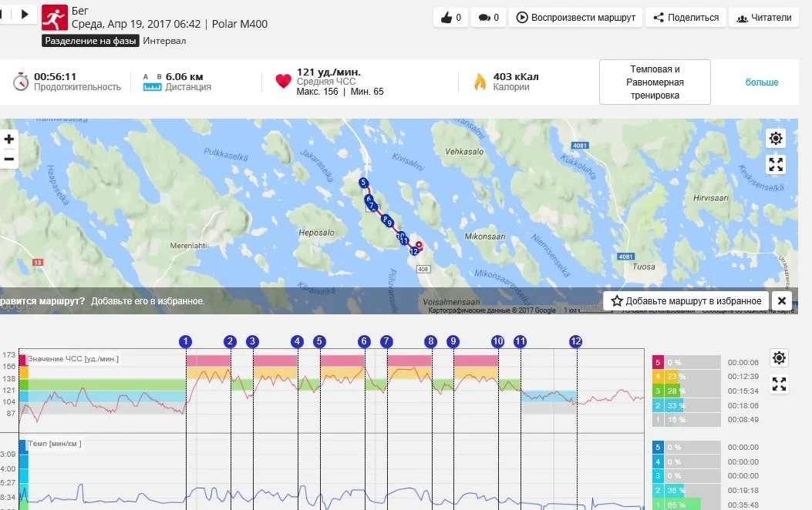Click map waypoint marker 12

(x=414, y=251)
